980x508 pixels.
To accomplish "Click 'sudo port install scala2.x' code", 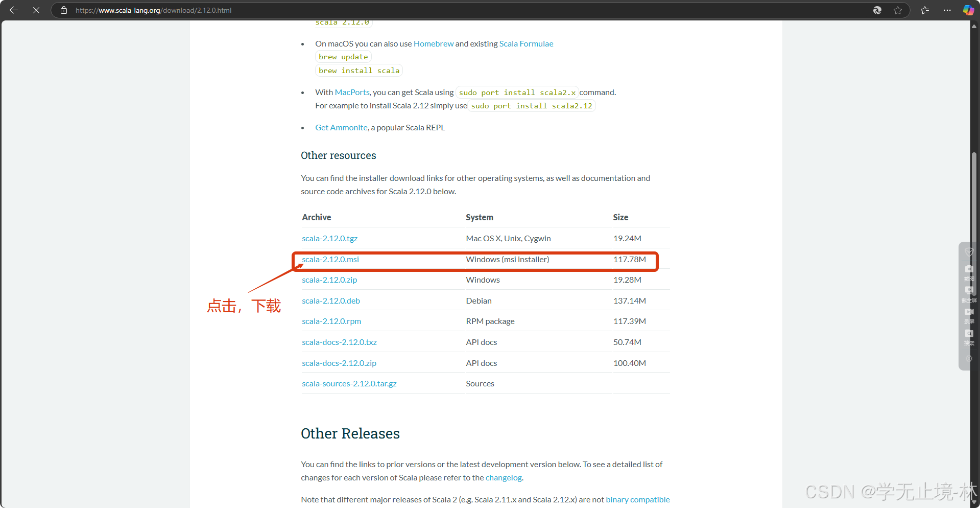I will (517, 93).
